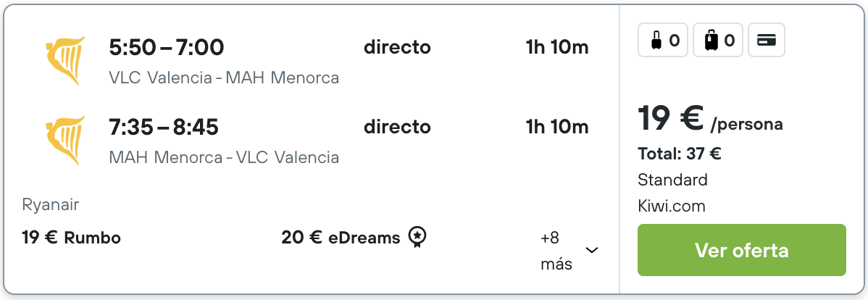This screenshot has height=300, width=868.
Task: Click the 19 € /persona price
Action: coord(710,118)
